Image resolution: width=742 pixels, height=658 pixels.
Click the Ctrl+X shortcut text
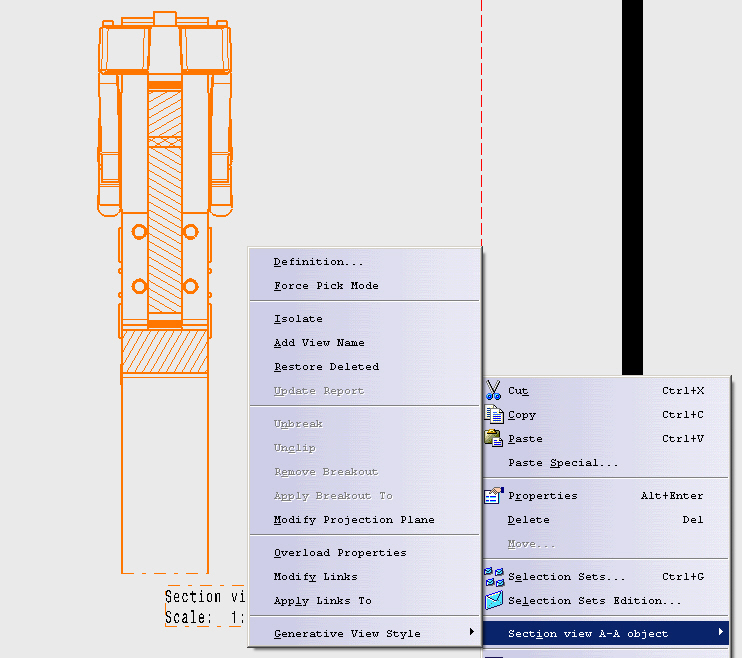[683, 391]
